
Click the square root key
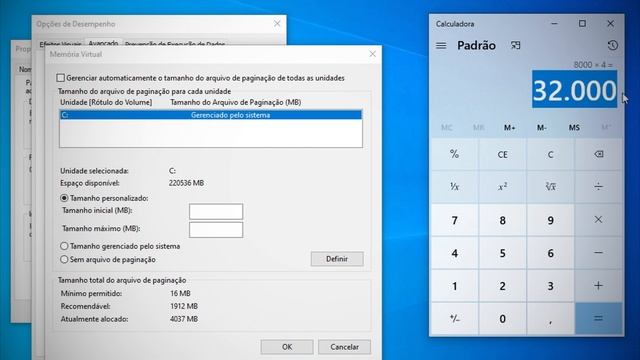tap(550, 187)
